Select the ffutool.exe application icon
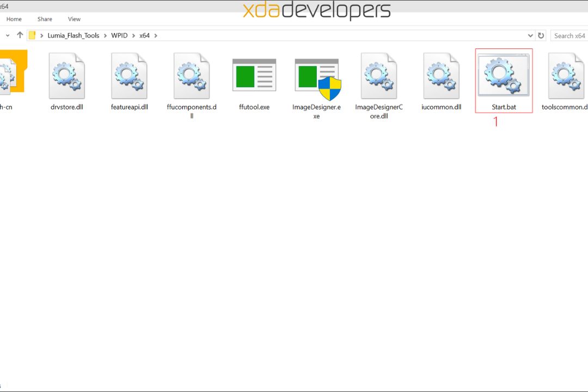The image size is (588, 392). tap(254, 75)
